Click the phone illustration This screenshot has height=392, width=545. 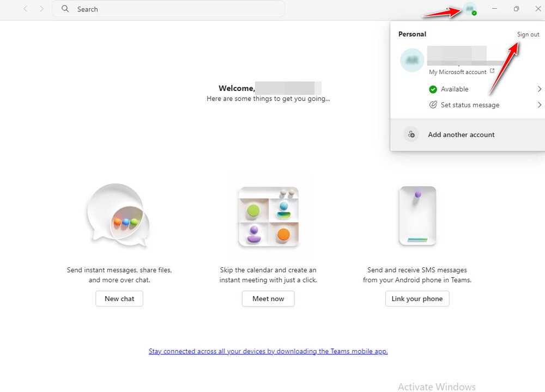[417, 216]
